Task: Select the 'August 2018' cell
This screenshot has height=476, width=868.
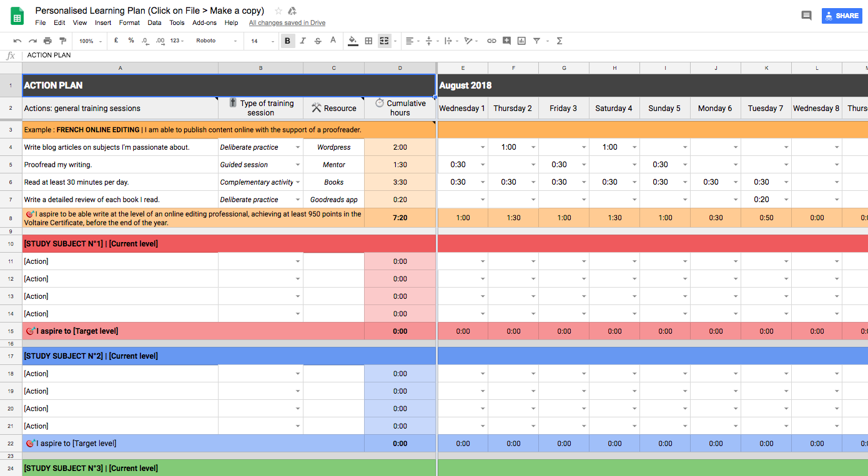Action: 653,85
